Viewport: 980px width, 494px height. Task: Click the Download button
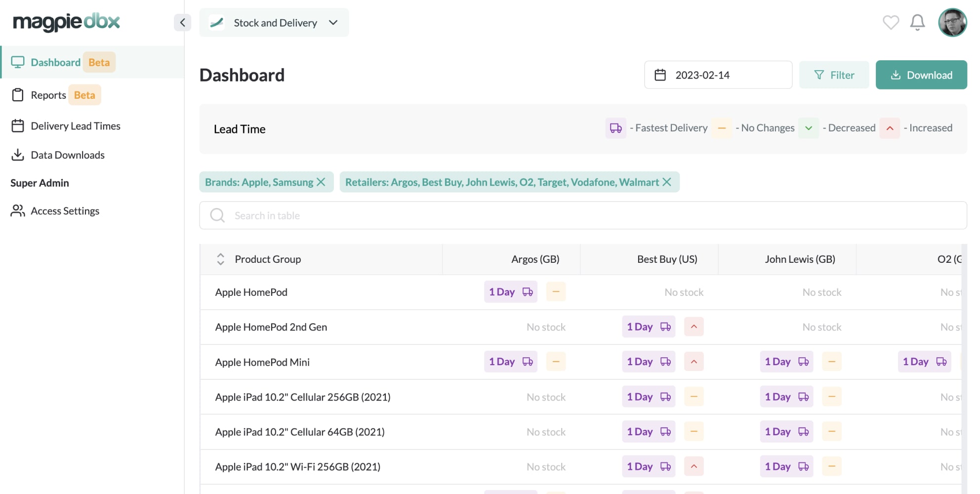tap(921, 75)
